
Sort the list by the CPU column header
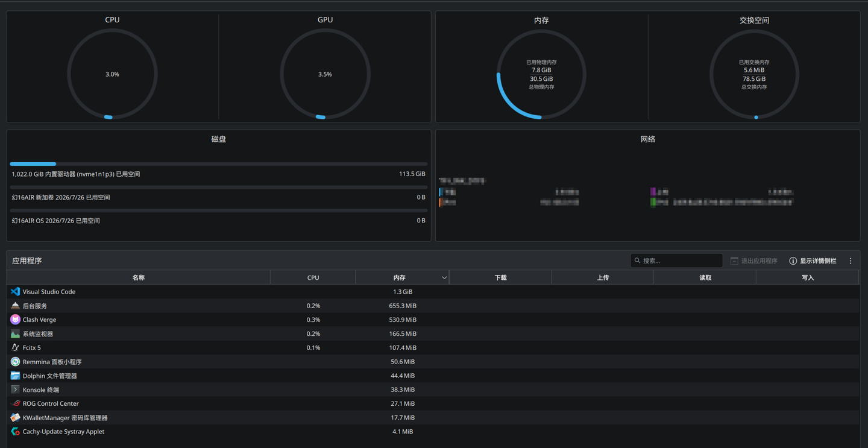pos(313,277)
